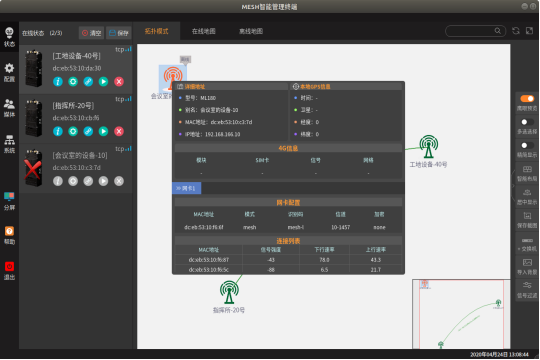Click into the search input field
Image resolution: width=540 pixels, height=360 pixels.
(x=470, y=31)
